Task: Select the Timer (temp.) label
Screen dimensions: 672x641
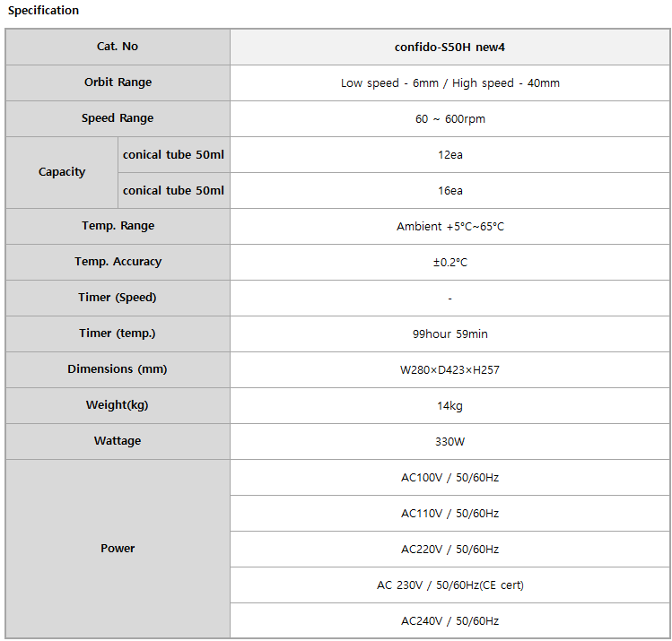Action: click(x=118, y=333)
